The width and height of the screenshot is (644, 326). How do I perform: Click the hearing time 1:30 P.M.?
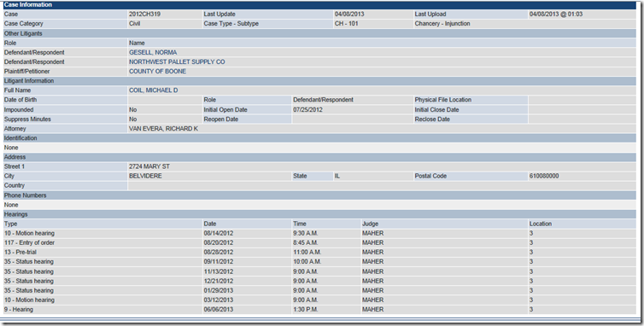pyautogui.click(x=306, y=310)
